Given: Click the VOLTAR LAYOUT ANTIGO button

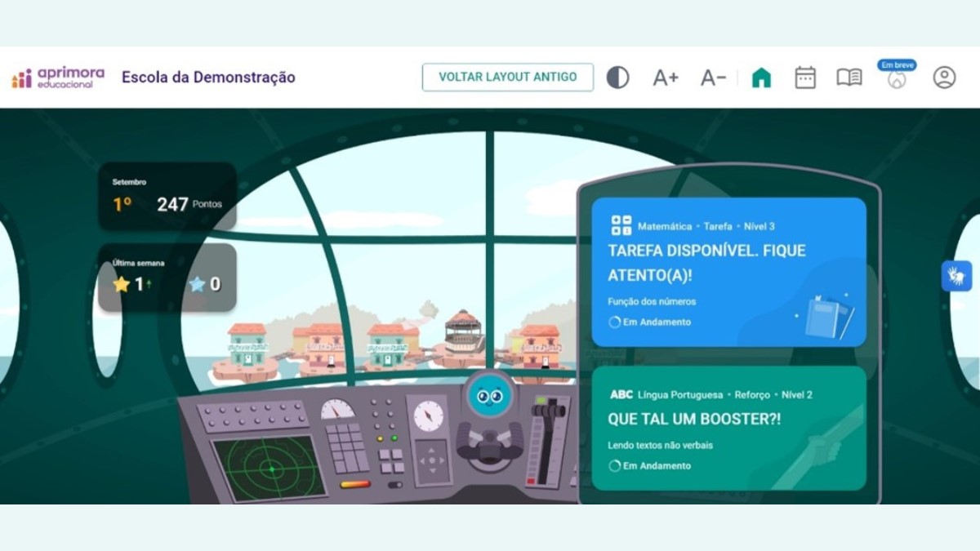Looking at the screenshot, I should click(x=508, y=78).
